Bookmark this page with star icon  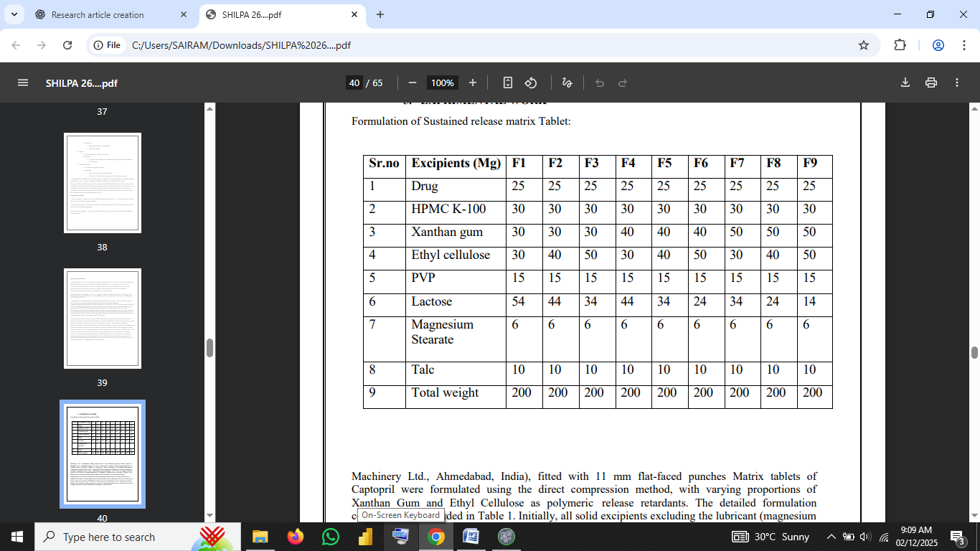[864, 45]
